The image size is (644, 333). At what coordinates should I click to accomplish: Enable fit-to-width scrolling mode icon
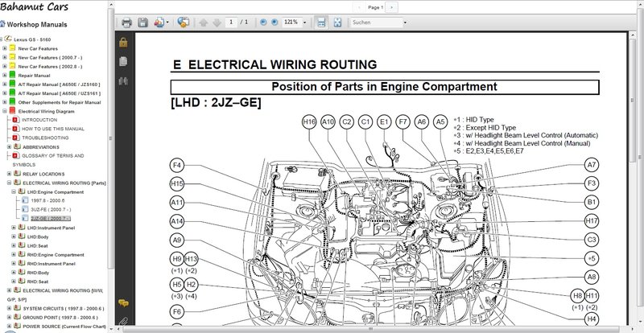[320, 22]
